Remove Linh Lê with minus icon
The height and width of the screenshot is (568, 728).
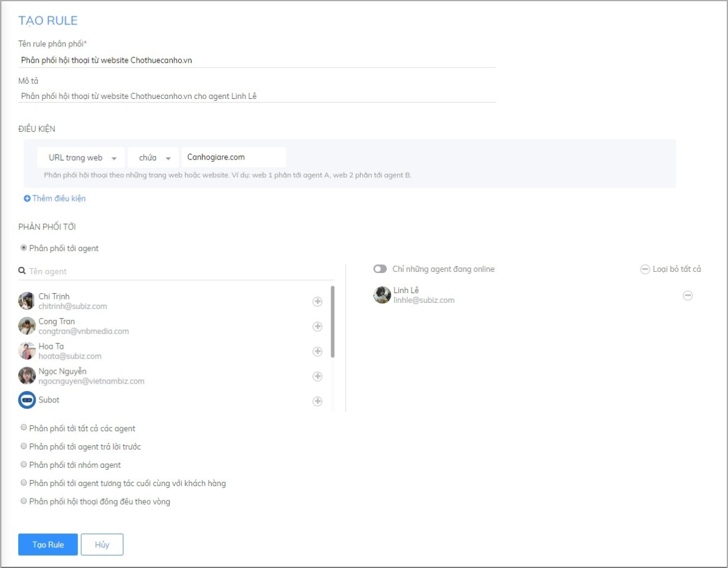[688, 296]
